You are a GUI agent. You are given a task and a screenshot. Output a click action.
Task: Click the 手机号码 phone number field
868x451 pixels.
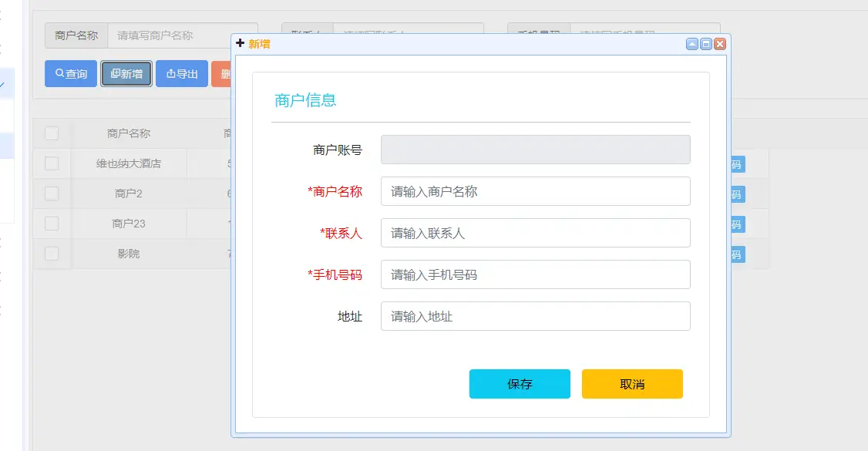click(x=535, y=274)
